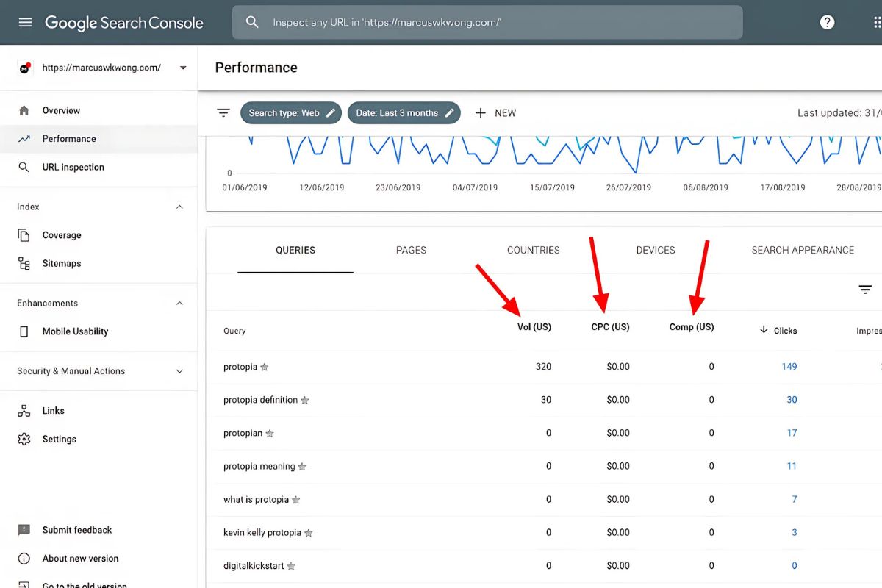Image resolution: width=882 pixels, height=588 pixels.
Task: Switch to the SEARCH APPEARANCE tab
Action: 803,251
